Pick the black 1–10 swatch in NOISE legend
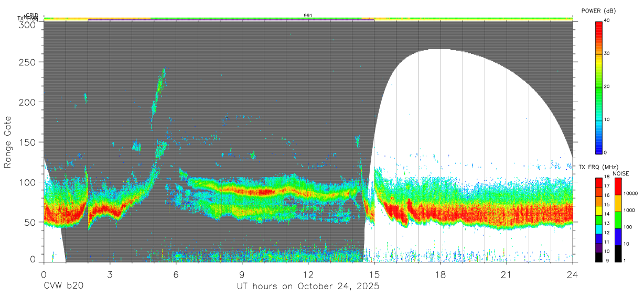Image resolution: width=644 pixels, height=297 pixels. [618, 253]
